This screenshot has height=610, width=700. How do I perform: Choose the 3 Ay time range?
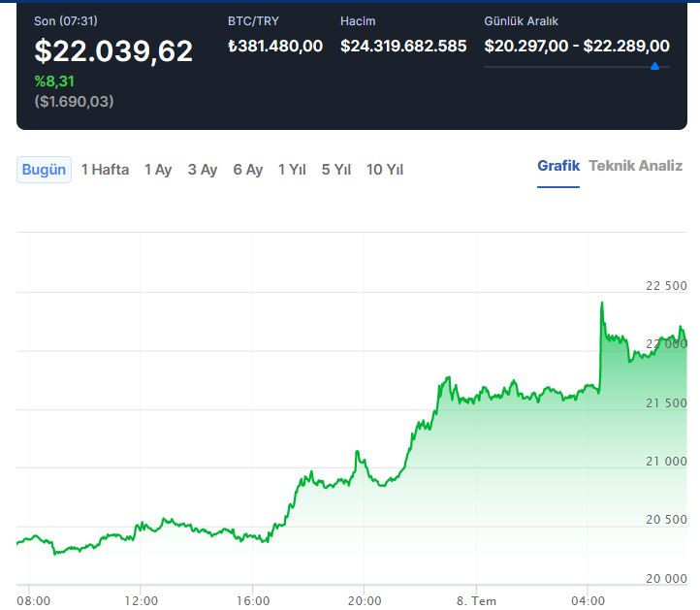[203, 170]
